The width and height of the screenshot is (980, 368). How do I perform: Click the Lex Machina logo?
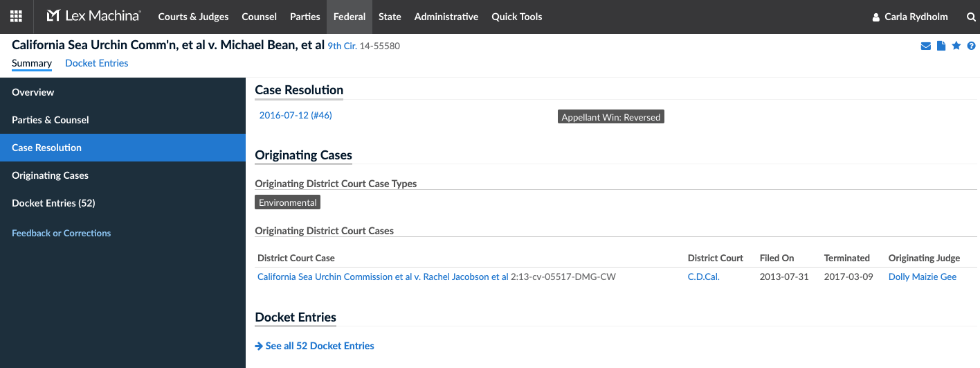(x=94, y=16)
